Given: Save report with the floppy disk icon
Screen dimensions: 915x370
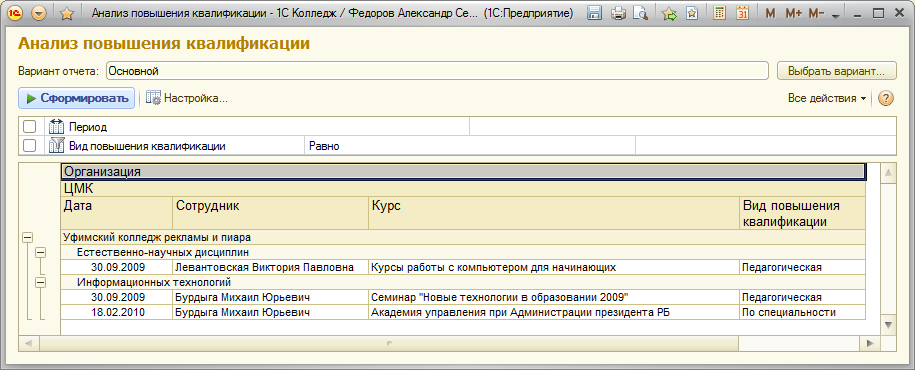Looking at the screenshot, I should point(594,13).
